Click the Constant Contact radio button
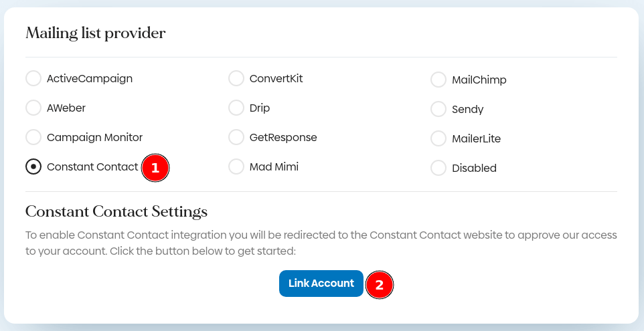The image size is (644, 331). click(x=33, y=167)
